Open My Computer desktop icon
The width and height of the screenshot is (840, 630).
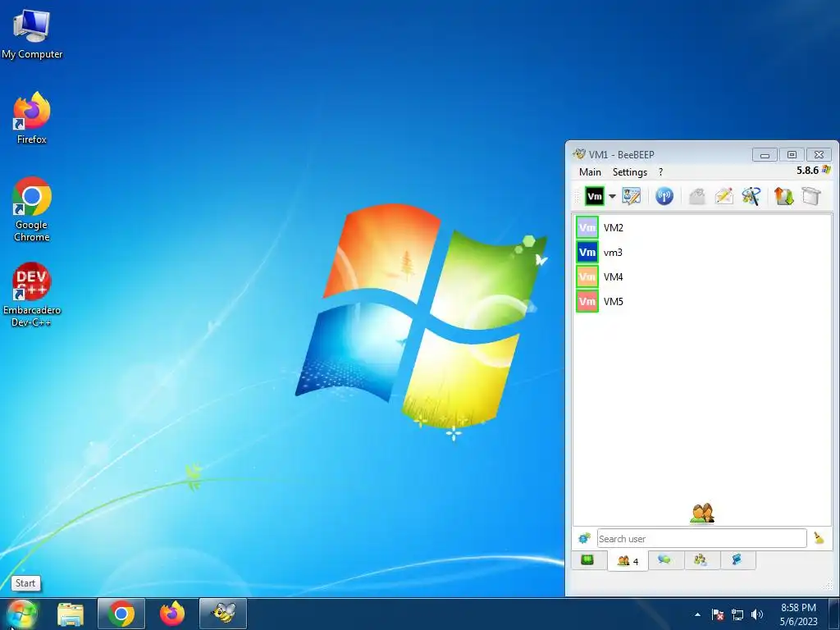point(32,34)
